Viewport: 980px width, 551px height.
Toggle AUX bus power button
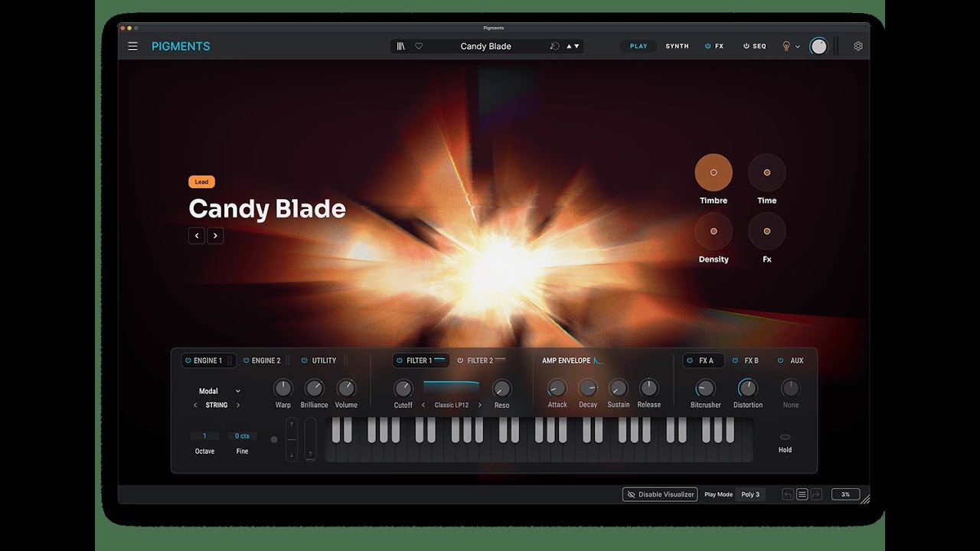[781, 360]
